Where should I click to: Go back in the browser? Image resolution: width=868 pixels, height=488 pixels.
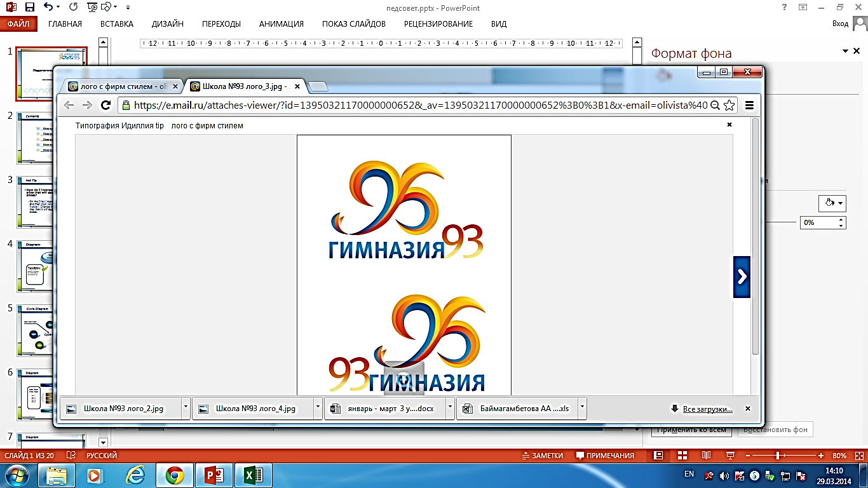[x=69, y=105]
